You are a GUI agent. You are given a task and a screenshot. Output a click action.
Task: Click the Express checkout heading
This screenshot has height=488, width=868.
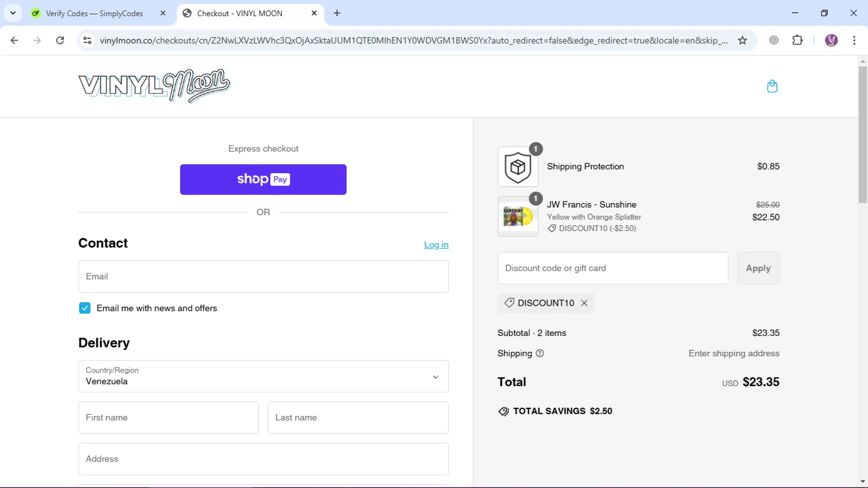263,149
